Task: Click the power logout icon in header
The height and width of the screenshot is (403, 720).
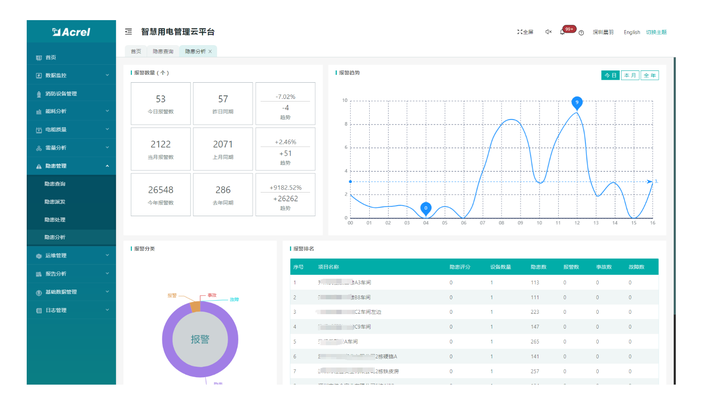Action: [x=581, y=33]
